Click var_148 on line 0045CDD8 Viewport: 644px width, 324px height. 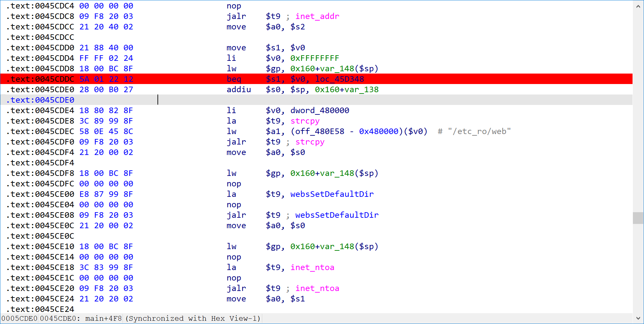(337, 69)
